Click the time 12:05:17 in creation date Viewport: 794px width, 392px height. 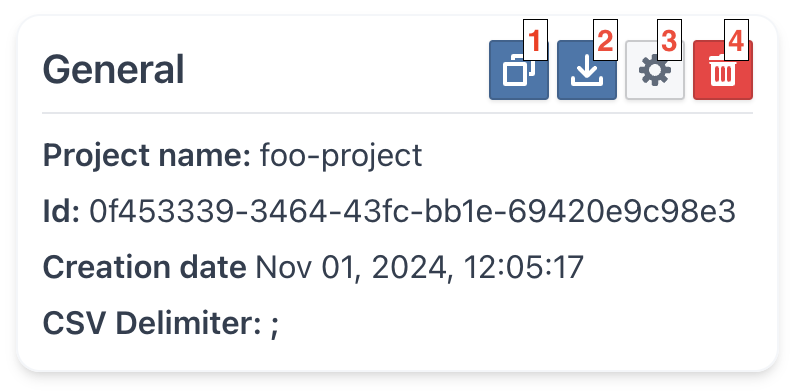click(524, 267)
